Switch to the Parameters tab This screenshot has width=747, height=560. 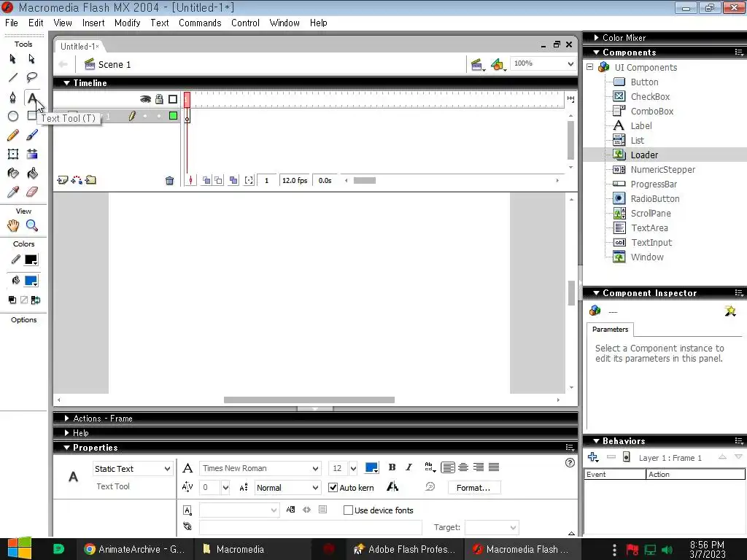pos(611,329)
